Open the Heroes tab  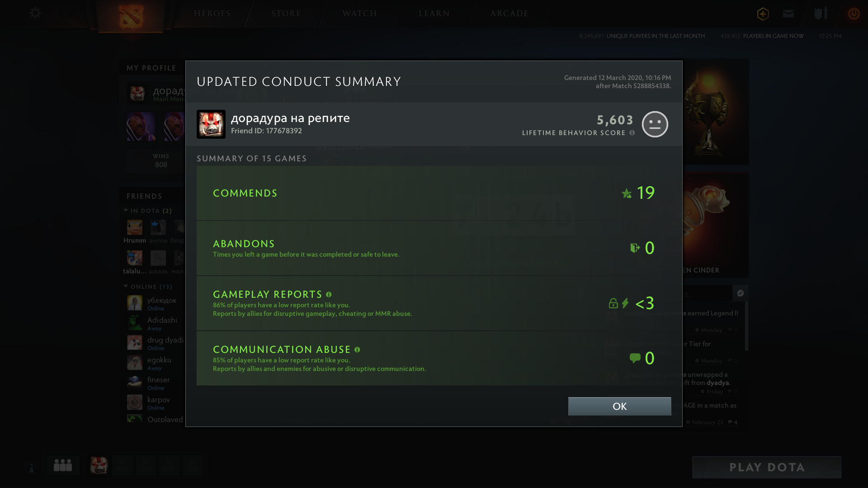click(x=212, y=14)
